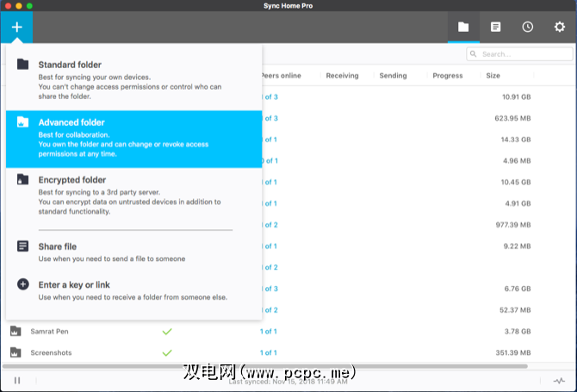
Task: Pause syncing with the pause icon
Action: (x=17, y=380)
